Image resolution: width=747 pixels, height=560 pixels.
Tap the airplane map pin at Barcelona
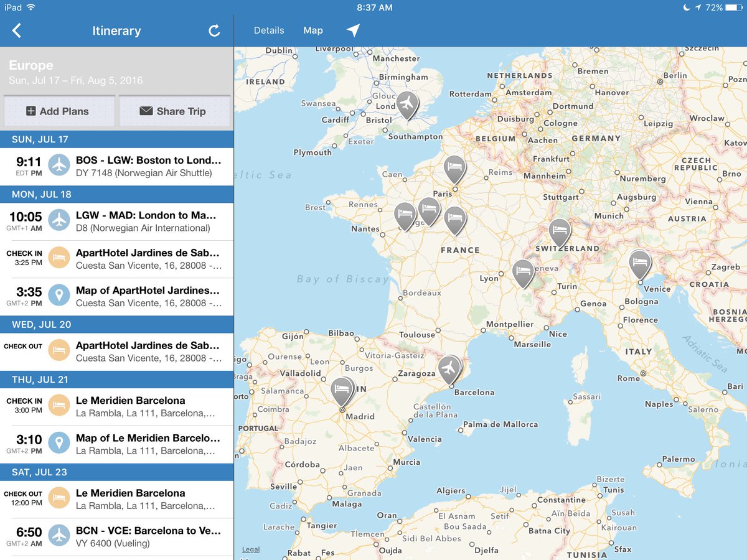(x=449, y=369)
